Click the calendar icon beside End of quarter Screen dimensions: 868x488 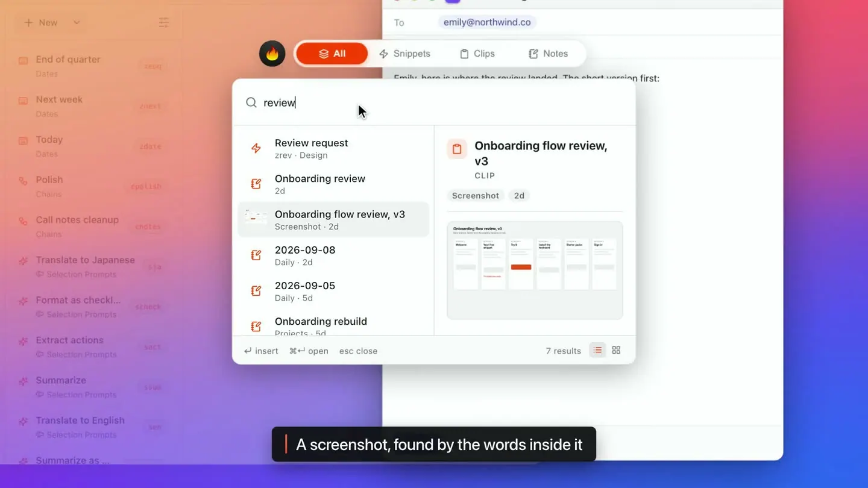[23, 60]
